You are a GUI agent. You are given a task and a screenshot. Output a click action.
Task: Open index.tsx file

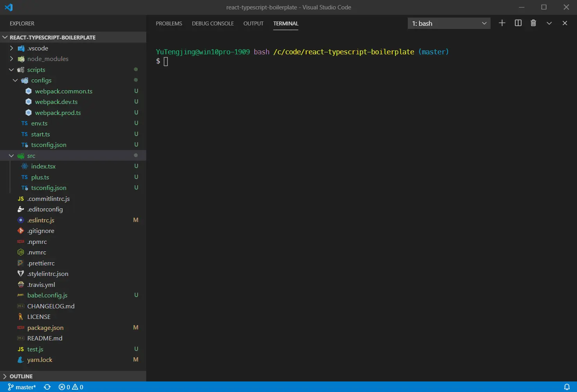pos(73,166)
